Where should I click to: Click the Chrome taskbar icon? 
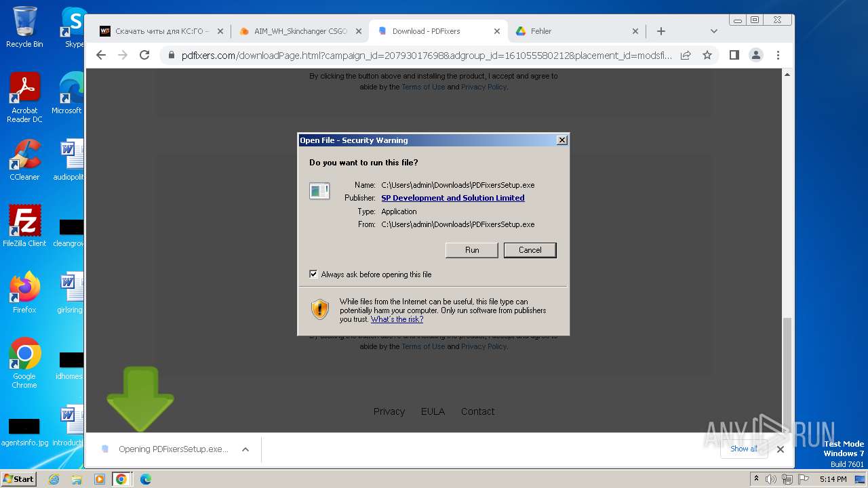point(121,479)
